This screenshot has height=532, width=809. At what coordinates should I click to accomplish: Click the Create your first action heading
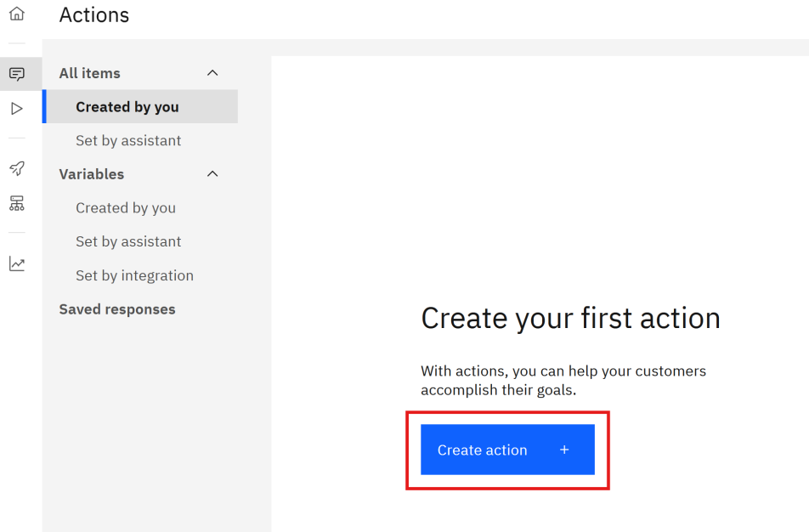[x=570, y=318]
